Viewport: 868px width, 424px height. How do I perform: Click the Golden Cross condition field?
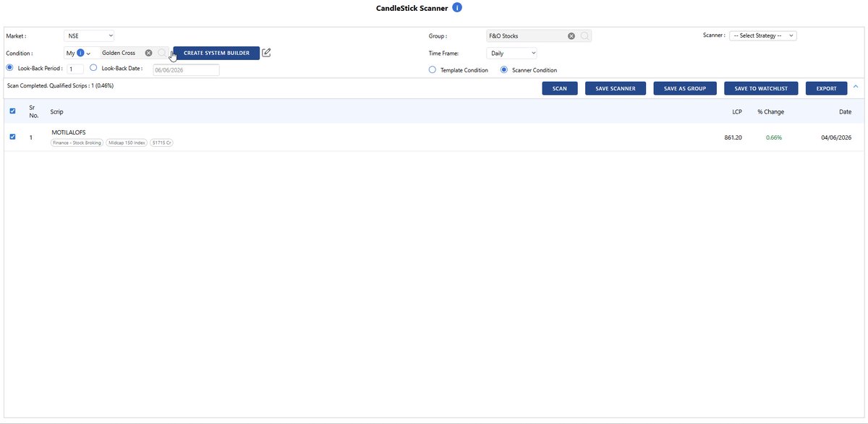click(135, 53)
